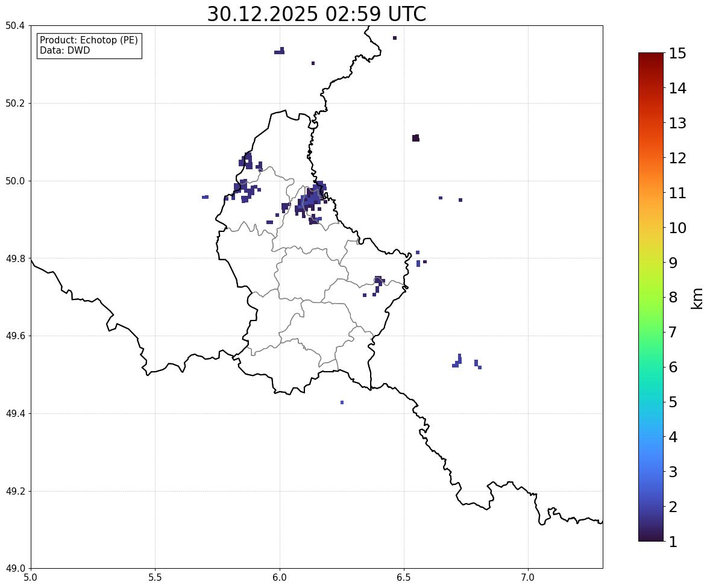
Task: Click the title '30.12.2025 02:59 UTC'
Action: click(316, 14)
